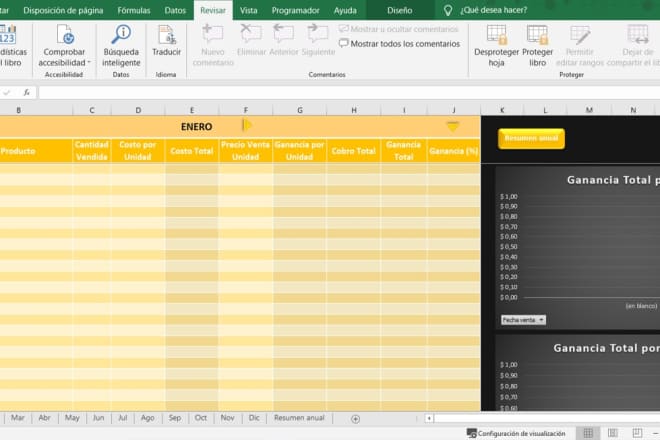Switch to the Ago sheet tab

[x=147, y=418]
